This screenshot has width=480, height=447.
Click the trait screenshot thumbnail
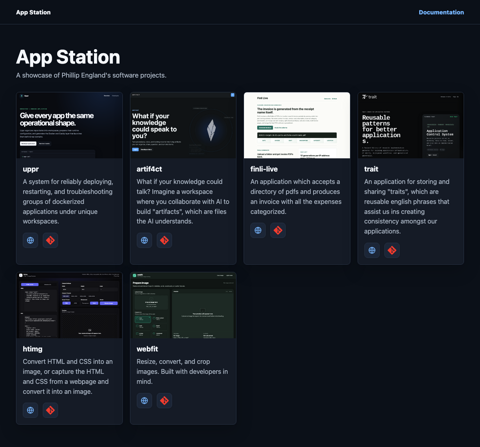pyautogui.click(x=411, y=125)
